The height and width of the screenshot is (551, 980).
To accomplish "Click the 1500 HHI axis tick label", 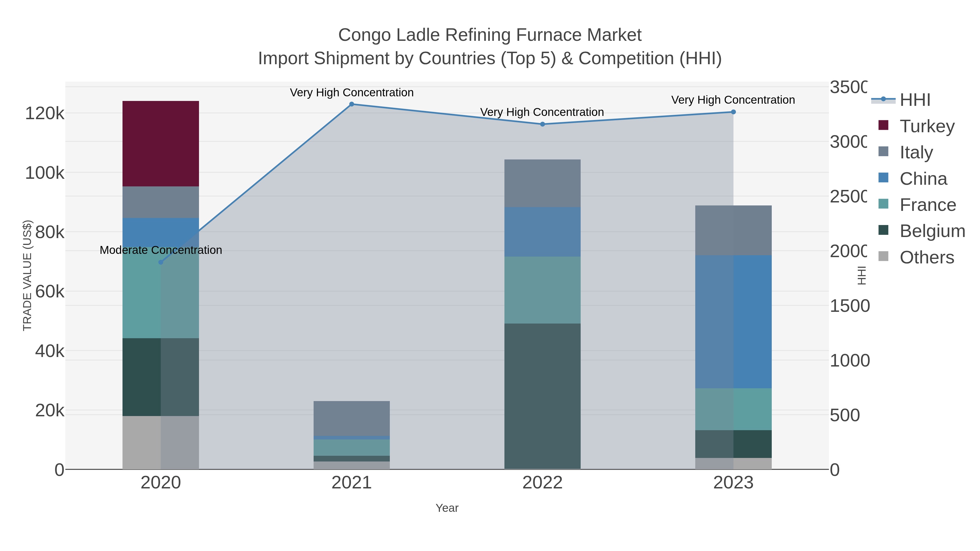I will (x=850, y=306).
